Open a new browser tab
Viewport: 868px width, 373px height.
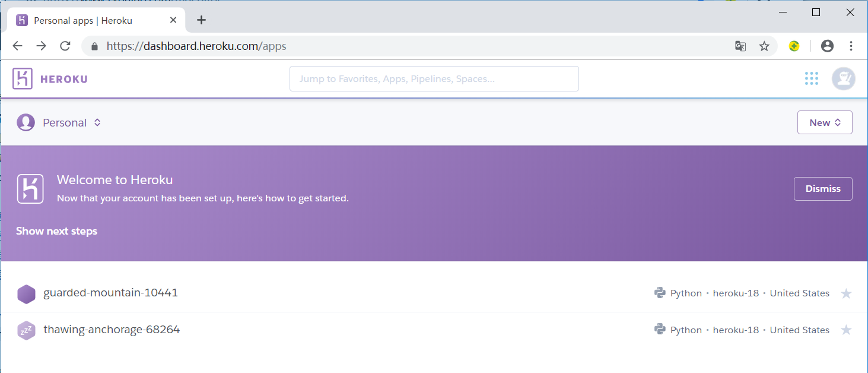point(201,20)
